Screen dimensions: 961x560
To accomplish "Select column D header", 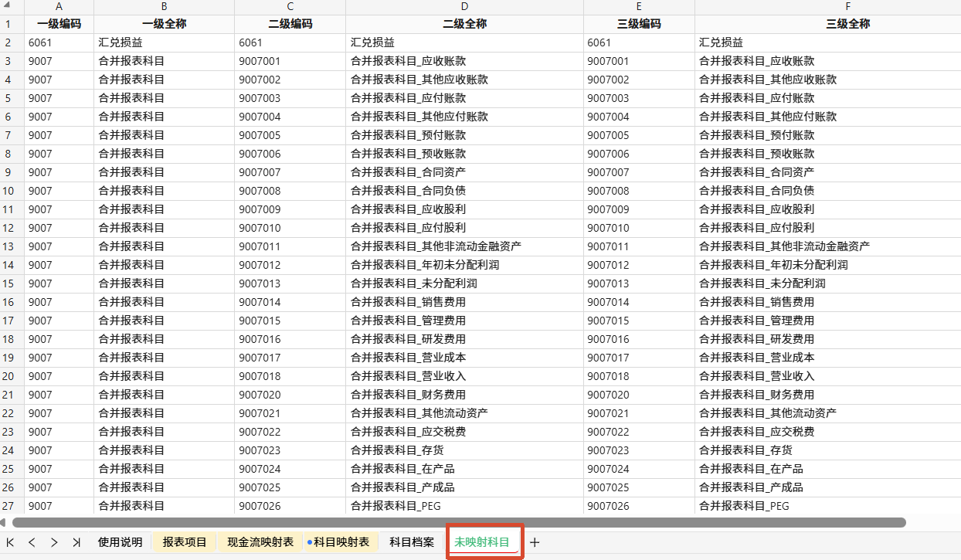I will [464, 7].
